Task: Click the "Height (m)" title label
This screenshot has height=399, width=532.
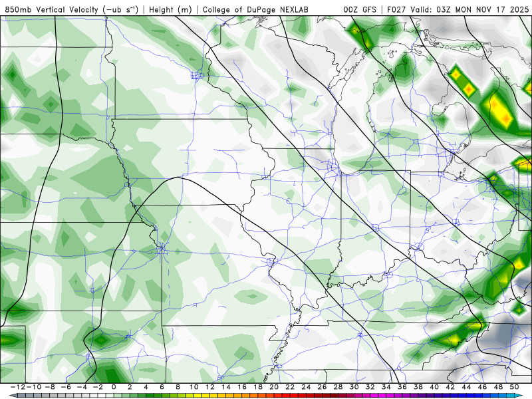Action: [170, 9]
